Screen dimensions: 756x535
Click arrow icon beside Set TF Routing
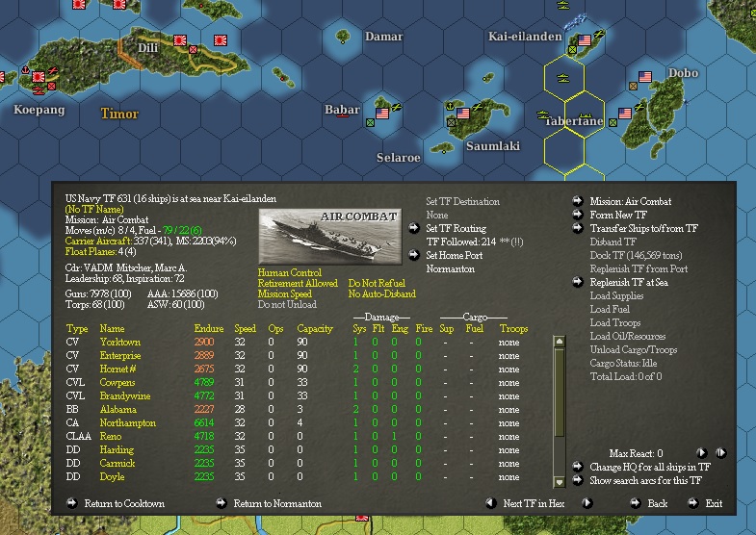tap(414, 228)
